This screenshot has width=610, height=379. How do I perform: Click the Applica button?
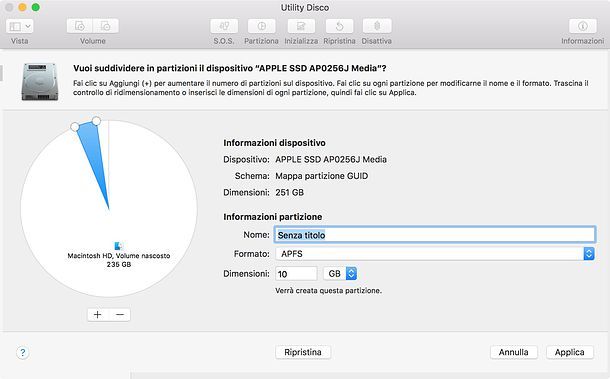[570, 352]
